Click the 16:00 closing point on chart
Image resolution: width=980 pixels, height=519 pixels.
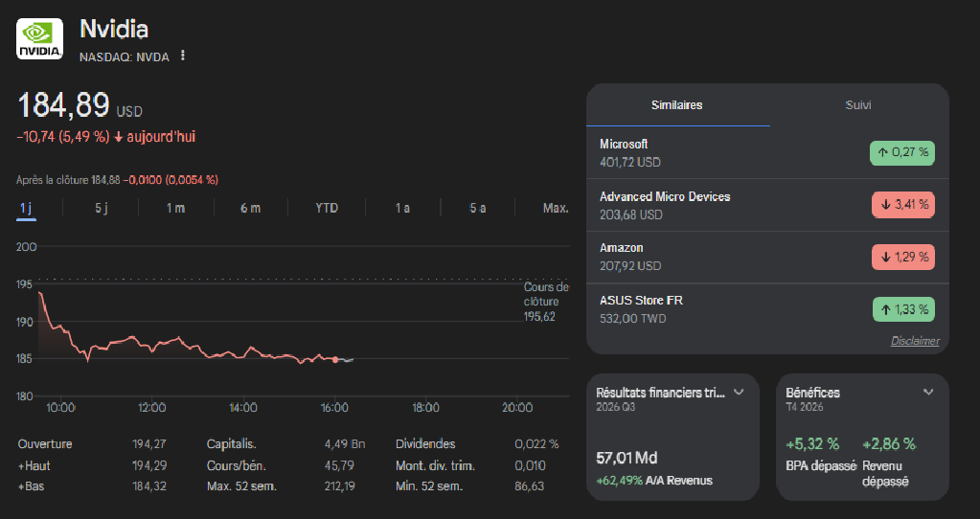(334, 360)
